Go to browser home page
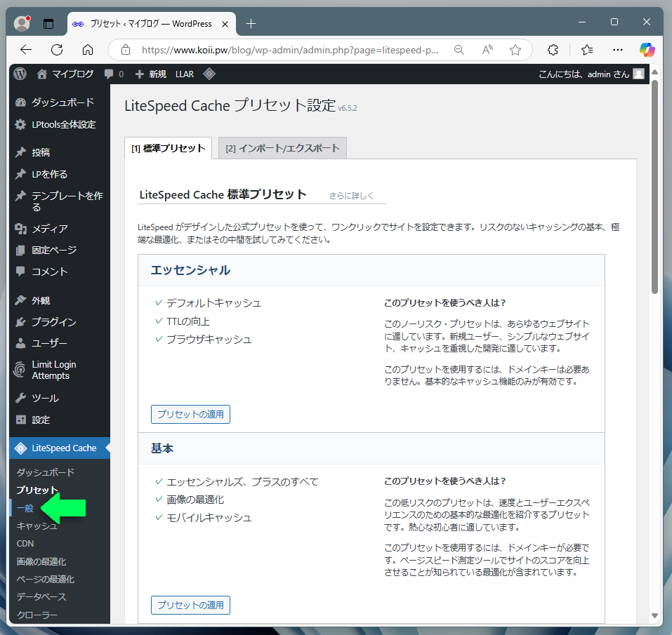Viewport: 672px width, 635px height. [x=88, y=50]
